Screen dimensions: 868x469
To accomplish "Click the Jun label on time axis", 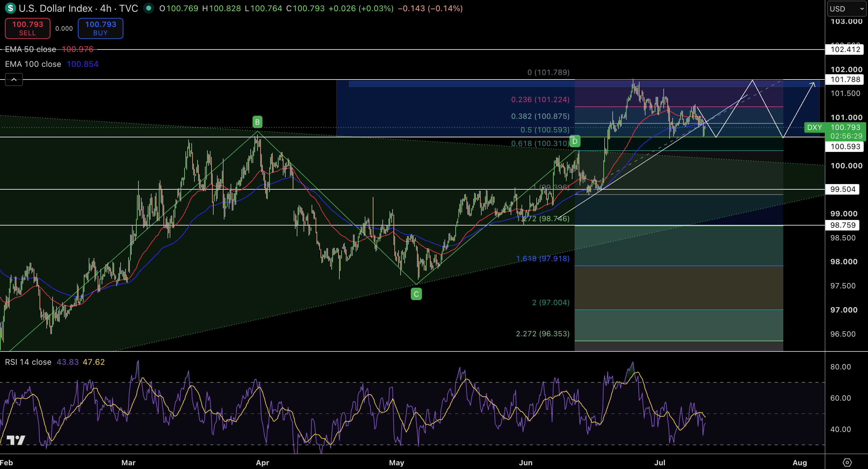I will pyautogui.click(x=525, y=463).
